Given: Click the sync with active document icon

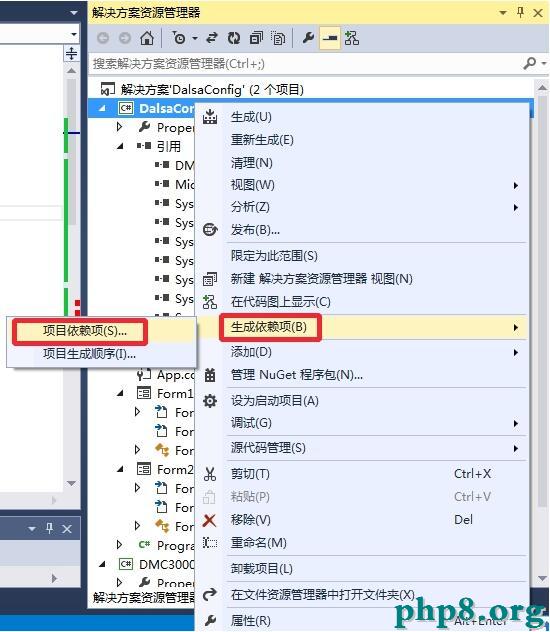Looking at the screenshot, I should pos(212,38).
